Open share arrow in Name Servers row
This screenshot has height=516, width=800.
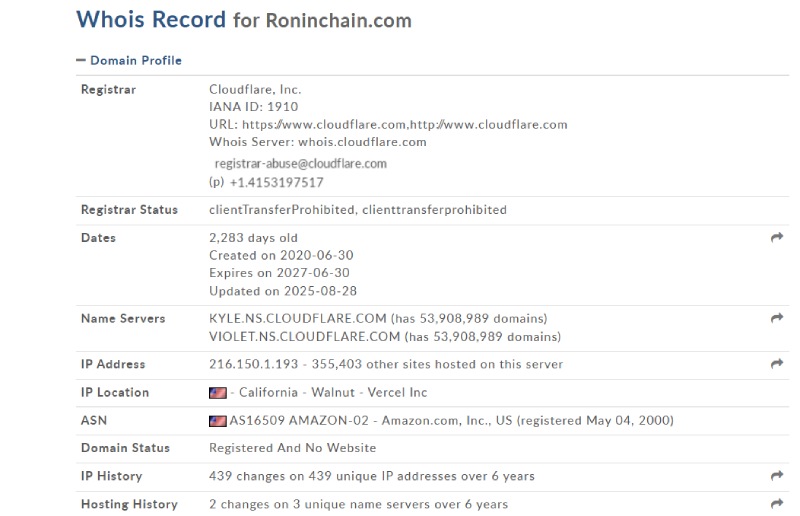tap(777, 318)
